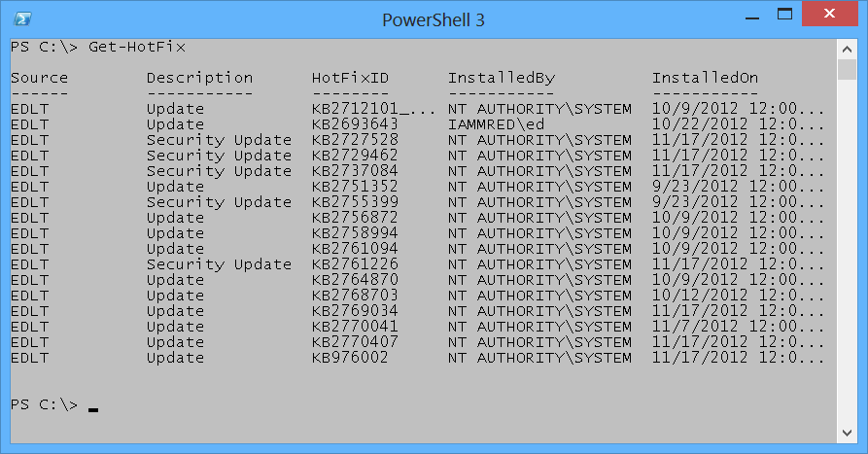Click the Source column header

click(40, 78)
